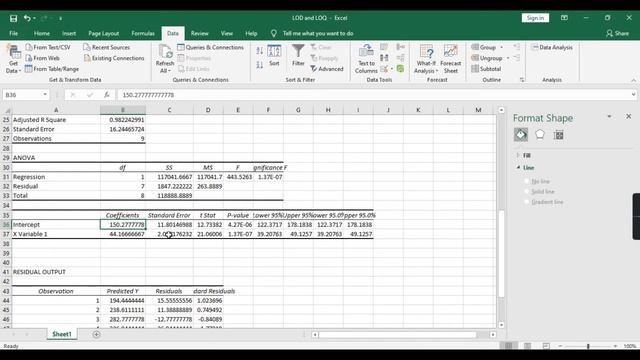
Task: Launch Text to Columns wizard
Action: (366, 59)
